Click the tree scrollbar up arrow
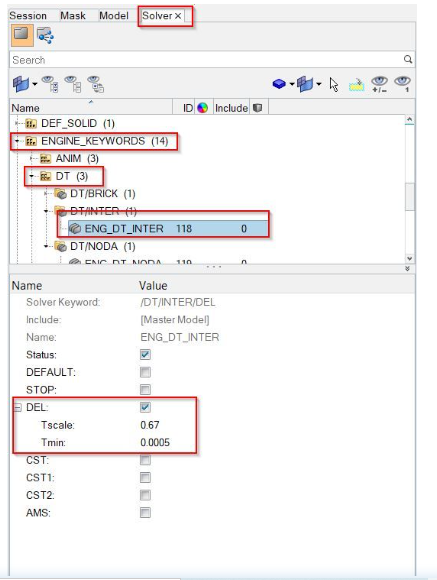The height and width of the screenshot is (580, 437). click(409, 120)
